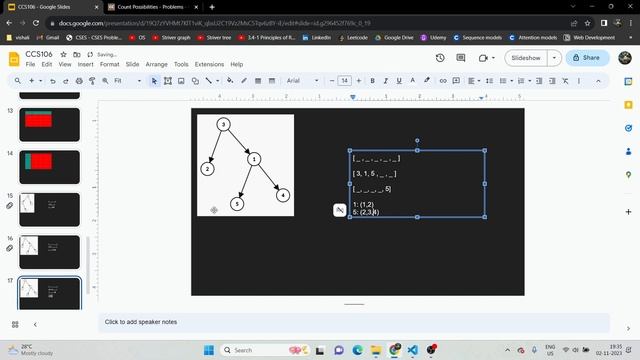This screenshot has height=360, width=640.
Task: Star the CCS106 presentation
Action: tap(63, 54)
